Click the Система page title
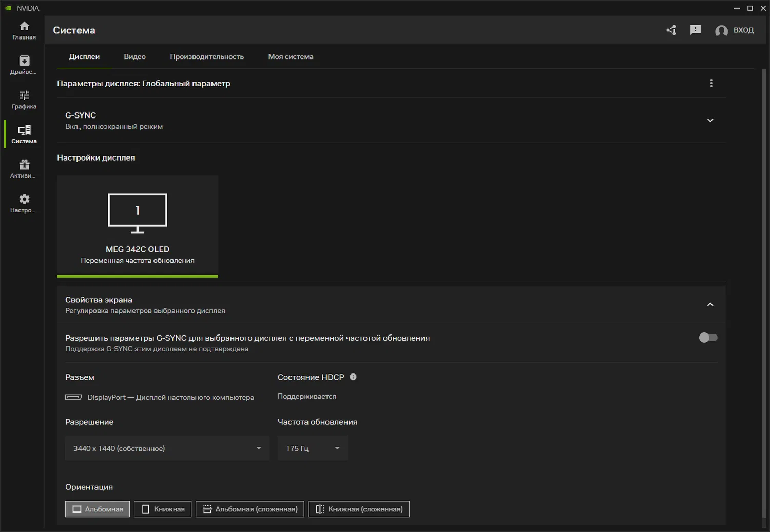This screenshot has height=532, width=770. pyautogui.click(x=74, y=30)
